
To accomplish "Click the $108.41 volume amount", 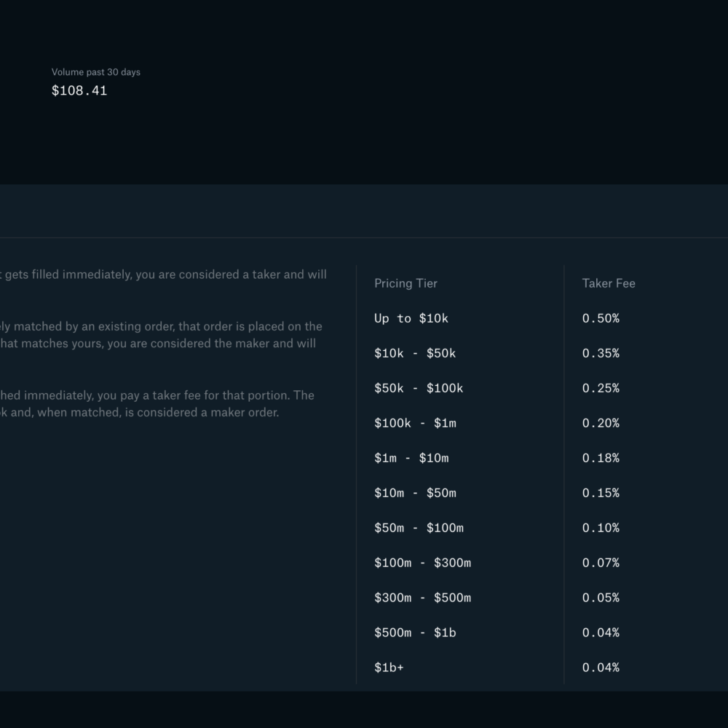I will tap(79, 91).
